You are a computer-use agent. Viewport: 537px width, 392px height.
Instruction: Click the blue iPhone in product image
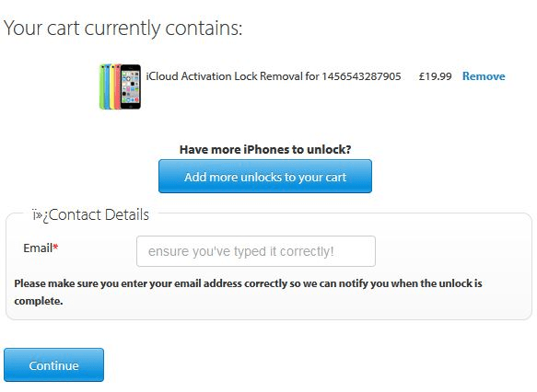[x=108, y=86]
